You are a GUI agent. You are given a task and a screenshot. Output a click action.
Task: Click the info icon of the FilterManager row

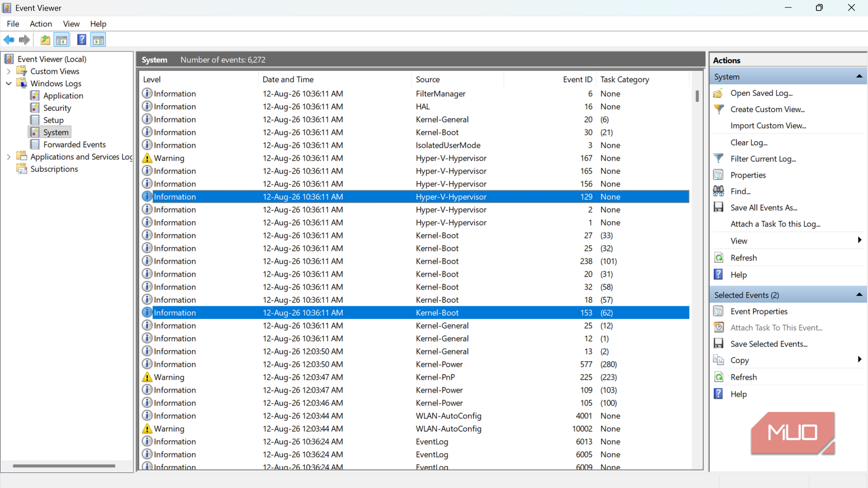pyautogui.click(x=147, y=93)
